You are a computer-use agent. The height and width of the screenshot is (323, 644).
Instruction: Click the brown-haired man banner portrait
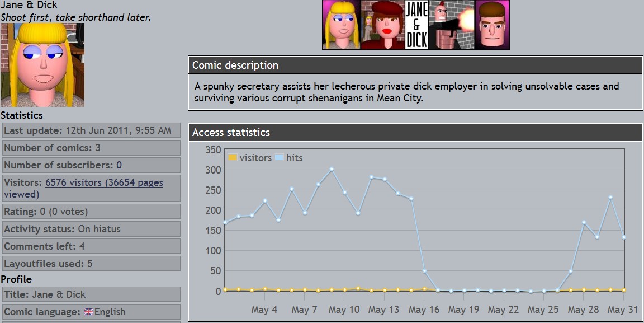pyautogui.click(x=492, y=25)
